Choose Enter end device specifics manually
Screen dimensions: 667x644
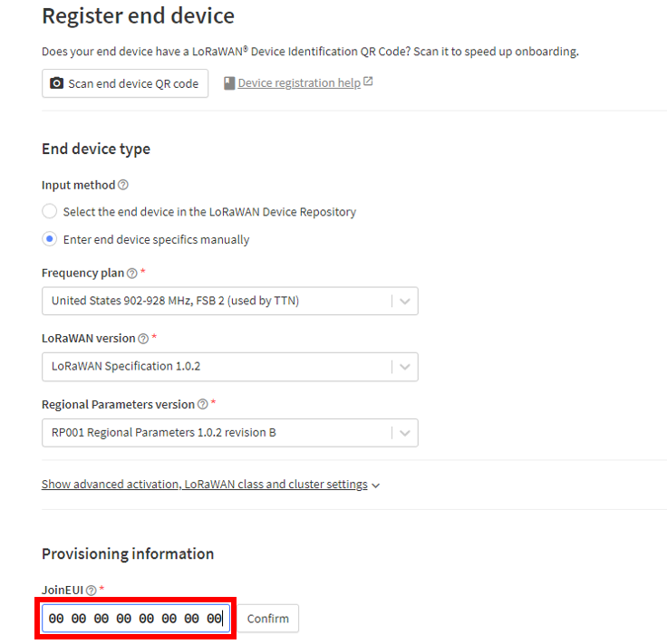(49, 239)
